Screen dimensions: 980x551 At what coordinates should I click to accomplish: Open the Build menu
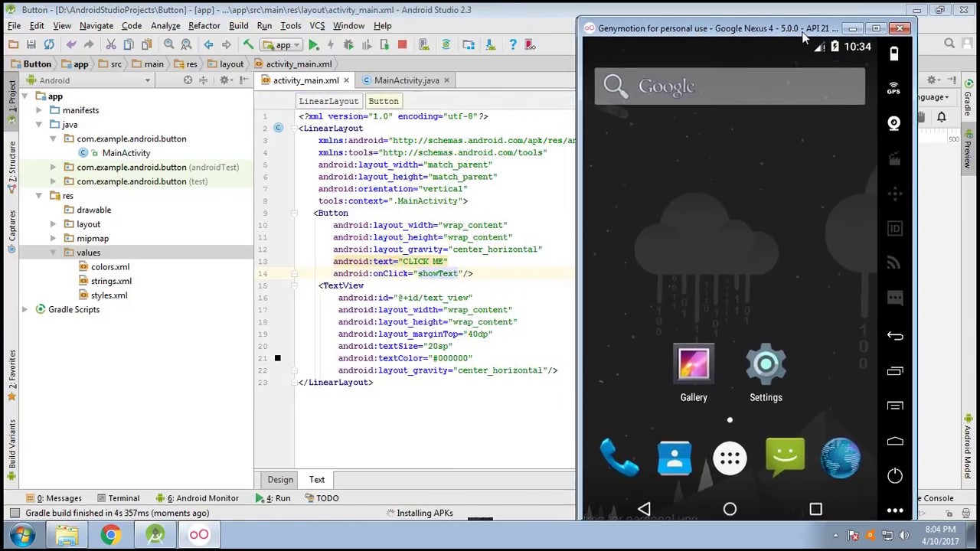point(239,26)
